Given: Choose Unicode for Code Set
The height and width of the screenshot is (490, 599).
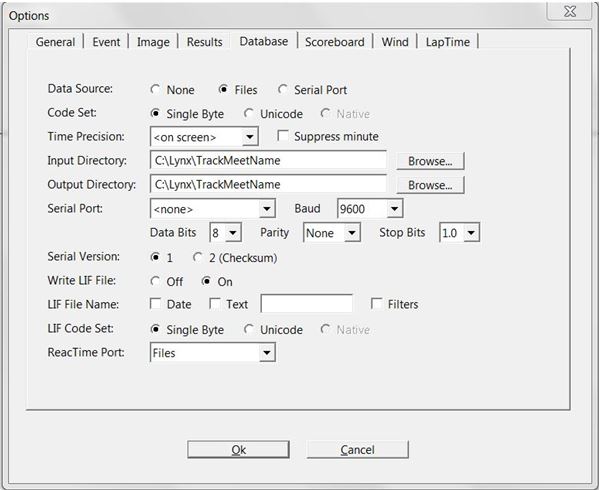Looking at the screenshot, I should (249, 114).
